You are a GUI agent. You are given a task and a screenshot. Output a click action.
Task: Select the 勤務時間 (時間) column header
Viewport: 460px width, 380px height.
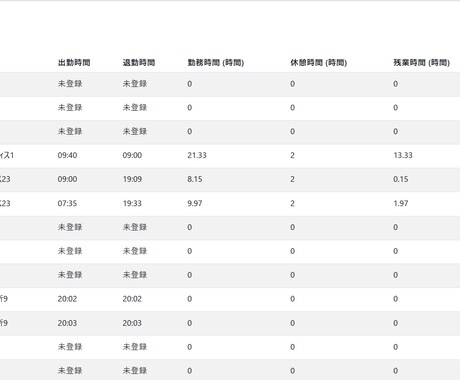click(216, 63)
